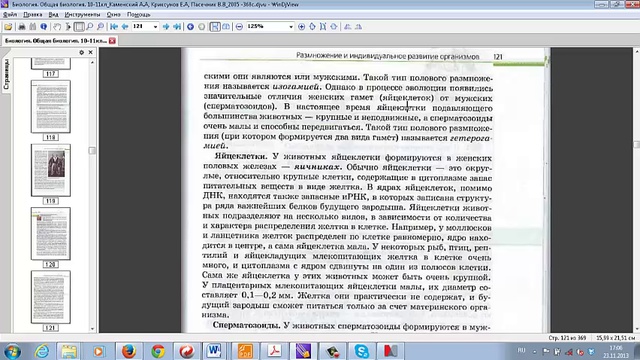Open page 117 thumbnail
The image size is (640, 360).
tap(51, 64)
